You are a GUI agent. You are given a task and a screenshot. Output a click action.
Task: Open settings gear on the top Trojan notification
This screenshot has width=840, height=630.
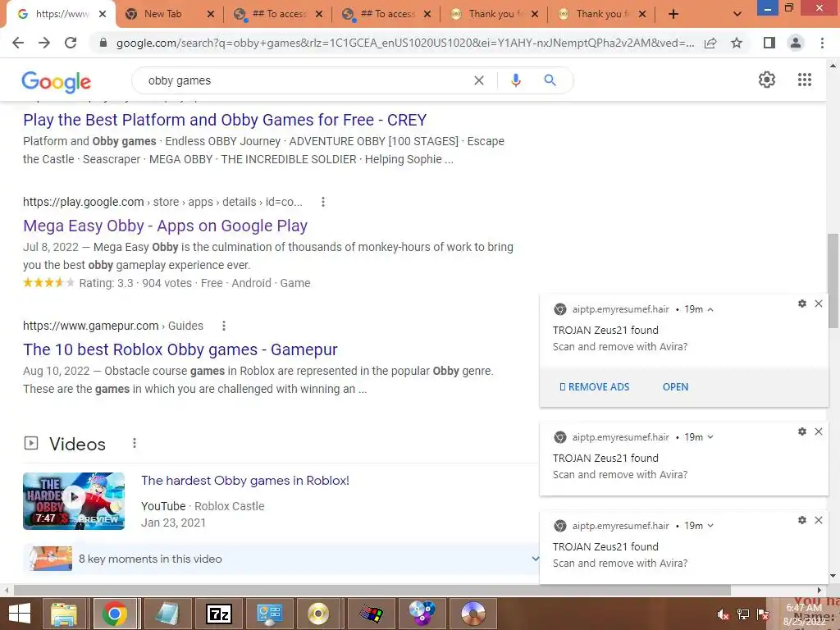(x=802, y=304)
